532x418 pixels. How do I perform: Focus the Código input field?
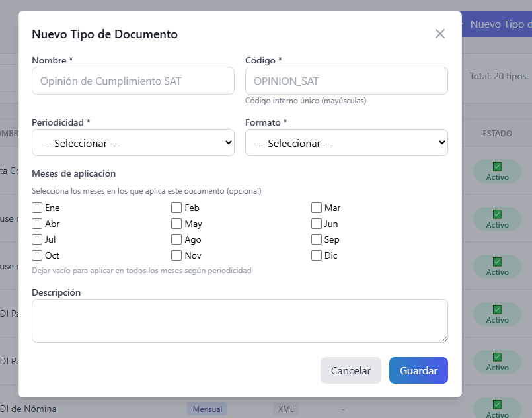click(x=346, y=81)
